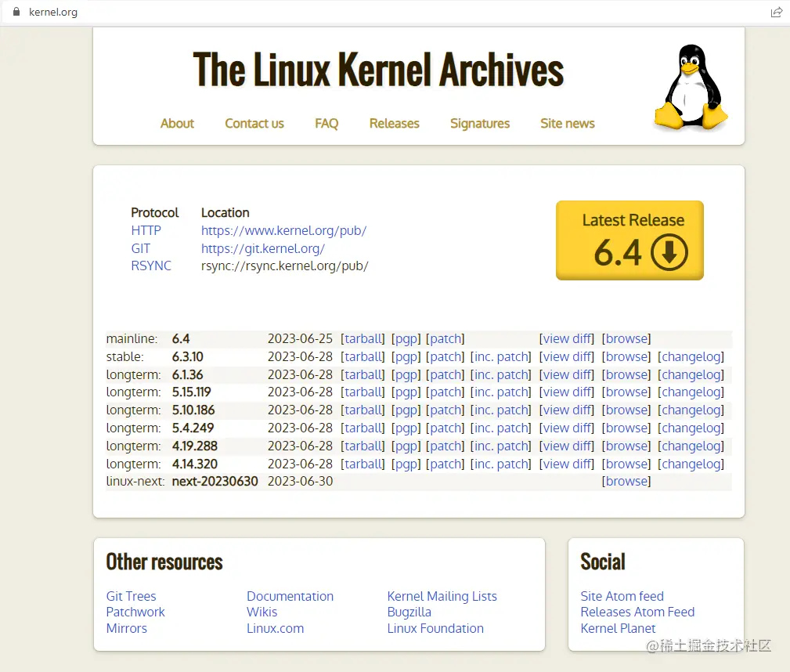
Task: Click the share icon in address bar
Action: point(777,12)
